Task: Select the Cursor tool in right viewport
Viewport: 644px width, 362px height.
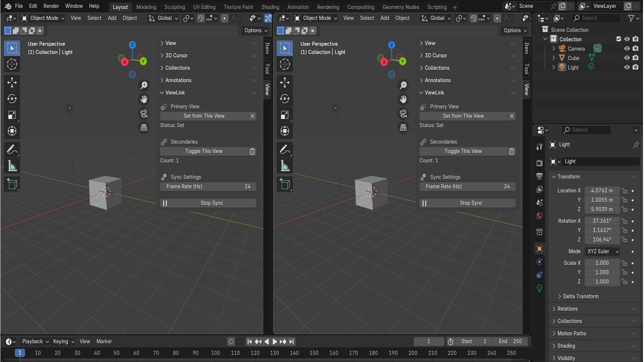Action: 285,64
